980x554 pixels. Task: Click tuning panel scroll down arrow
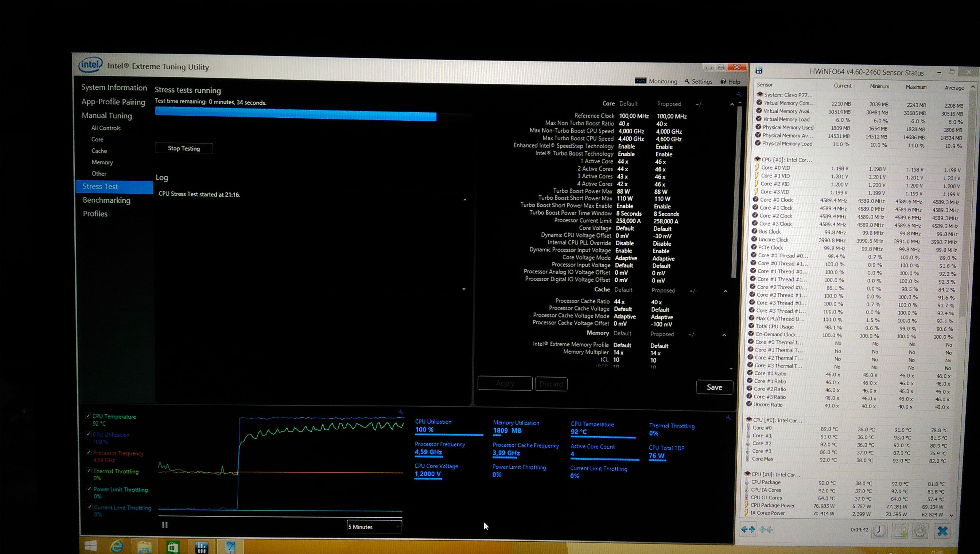click(731, 369)
